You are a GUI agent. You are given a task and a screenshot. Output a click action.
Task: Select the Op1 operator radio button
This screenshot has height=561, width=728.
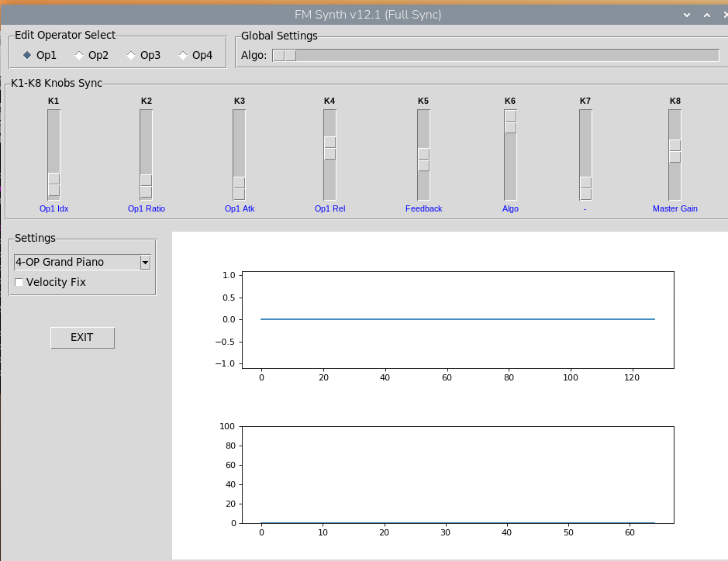coord(28,55)
